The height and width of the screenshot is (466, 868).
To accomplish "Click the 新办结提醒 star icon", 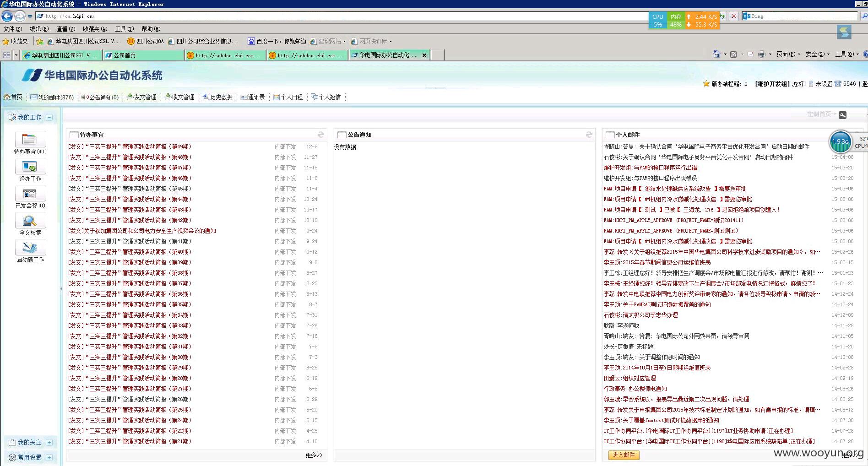I will pyautogui.click(x=706, y=84).
